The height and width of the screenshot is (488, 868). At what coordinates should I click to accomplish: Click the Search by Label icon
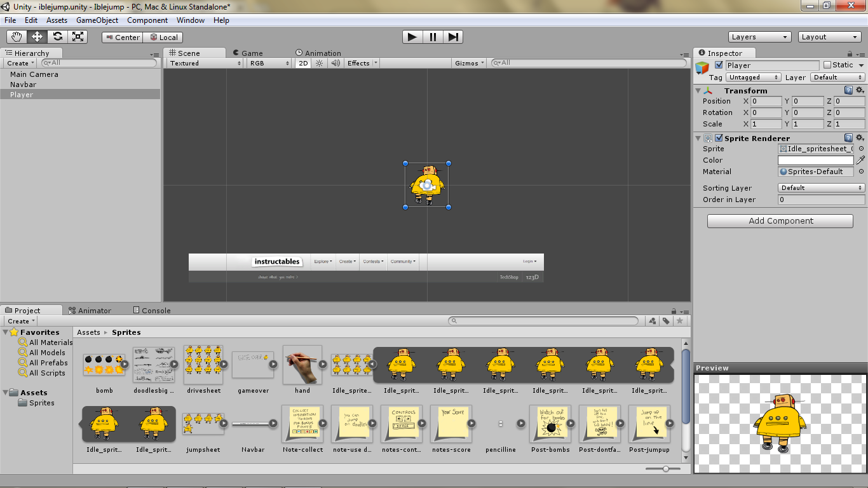tap(666, 321)
